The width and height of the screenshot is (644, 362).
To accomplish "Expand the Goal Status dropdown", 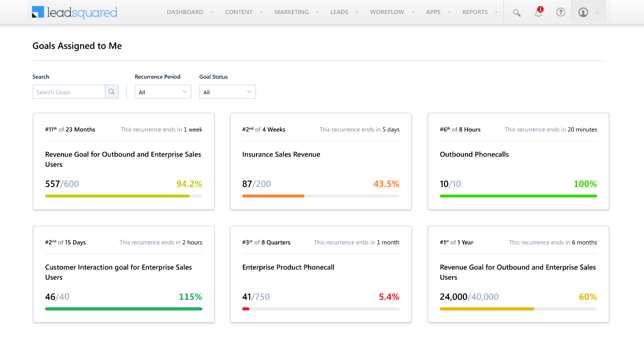I will click(227, 92).
